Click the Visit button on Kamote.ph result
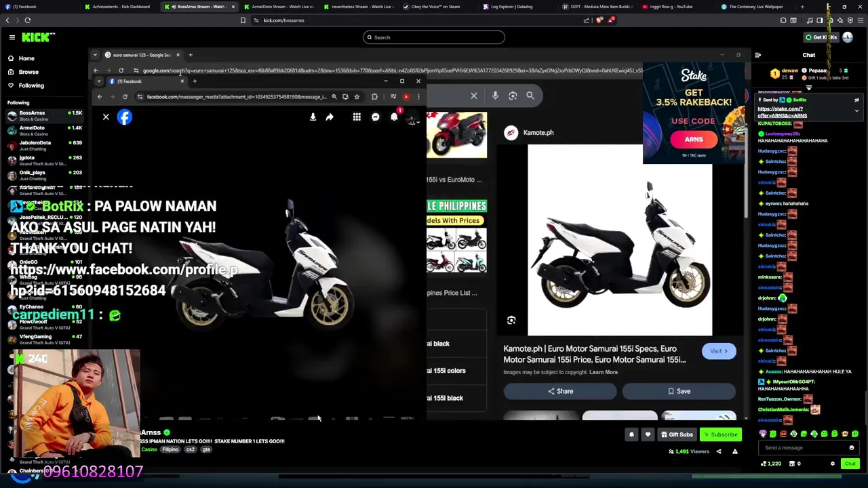 (719, 351)
